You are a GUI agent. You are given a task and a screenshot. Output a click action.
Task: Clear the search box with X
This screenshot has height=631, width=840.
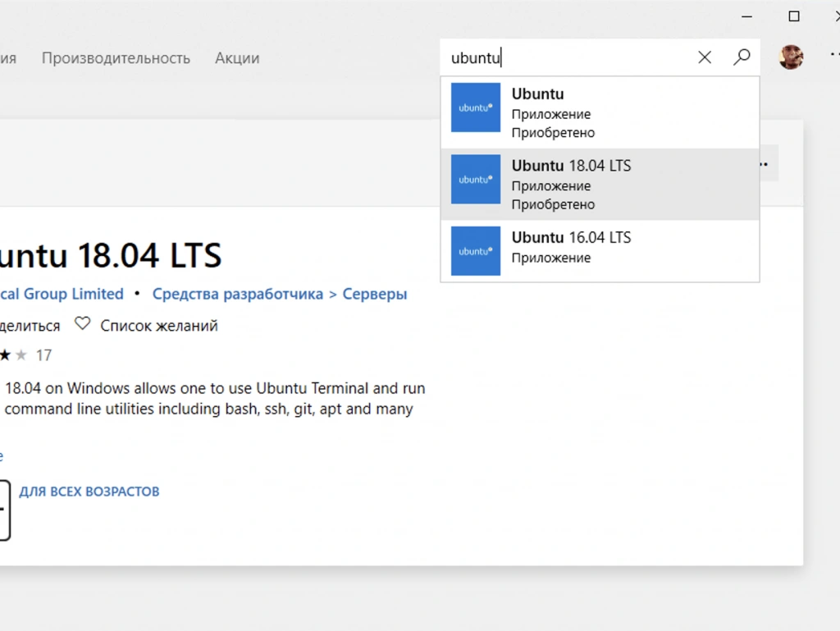(705, 57)
